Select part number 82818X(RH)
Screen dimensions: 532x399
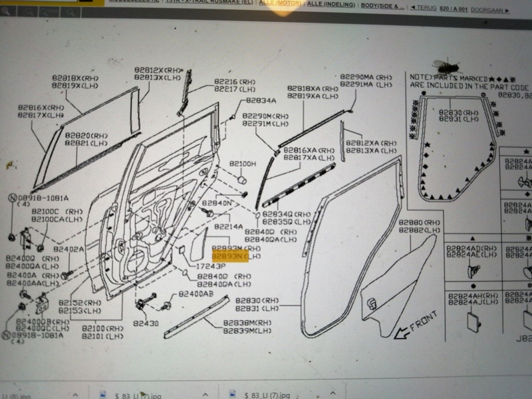(x=75, y=78)
